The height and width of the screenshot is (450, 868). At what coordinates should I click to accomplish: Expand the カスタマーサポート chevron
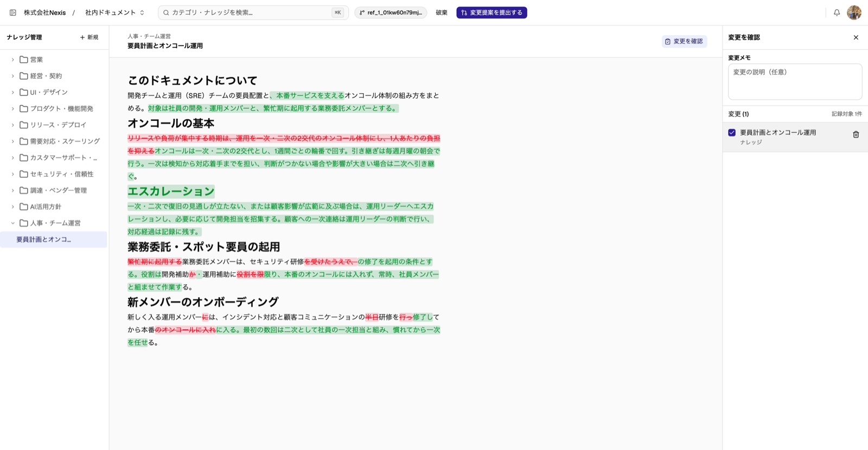pyautogui.click(x=13, y=158)
